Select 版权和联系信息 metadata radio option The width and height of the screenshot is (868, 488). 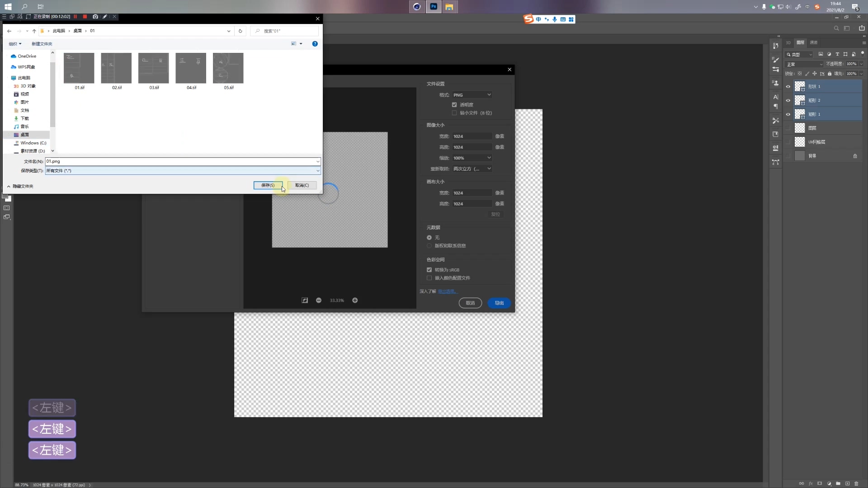pyautogui.click(x=429, y=246)
